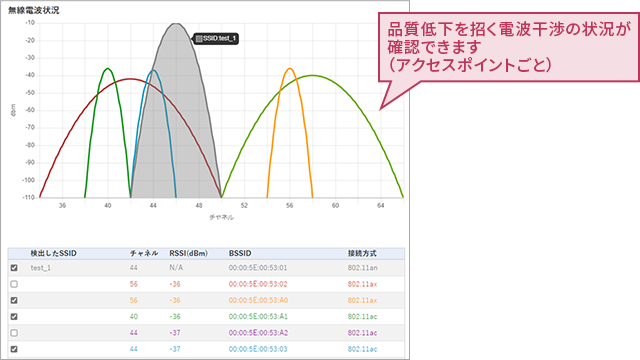
Task: Click the 802.11ac type in the green row
Action: click(x=362, y=317)
